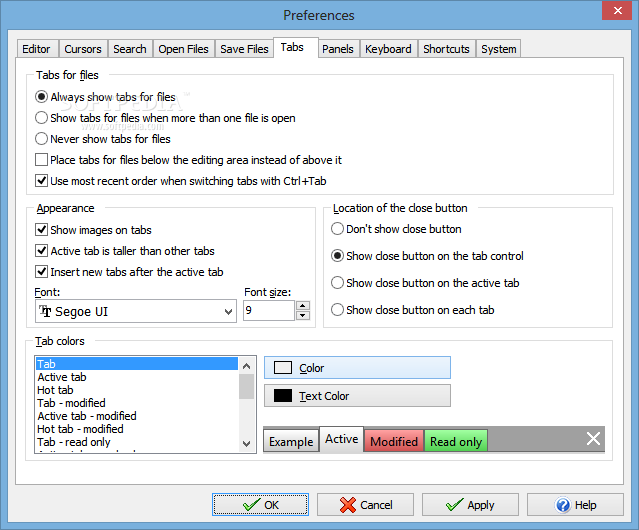The width and height of the screenshot is (639, 530).
Task: Open the Keyboard tab
Action: (x=388, y=49)
